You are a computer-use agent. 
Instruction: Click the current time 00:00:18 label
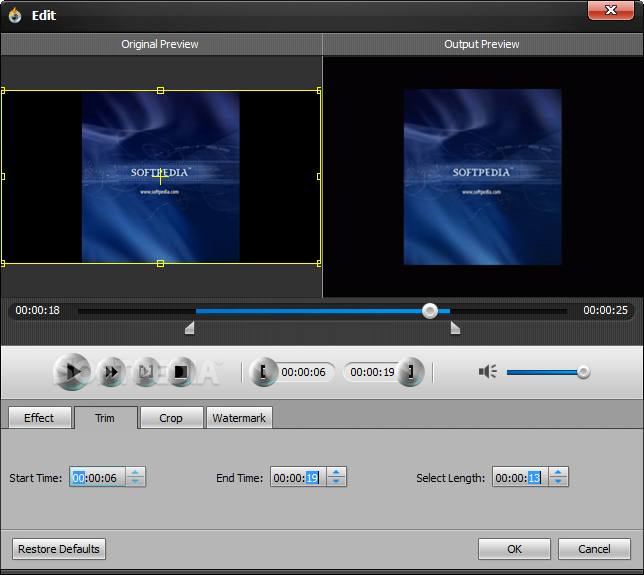(37, 310)
